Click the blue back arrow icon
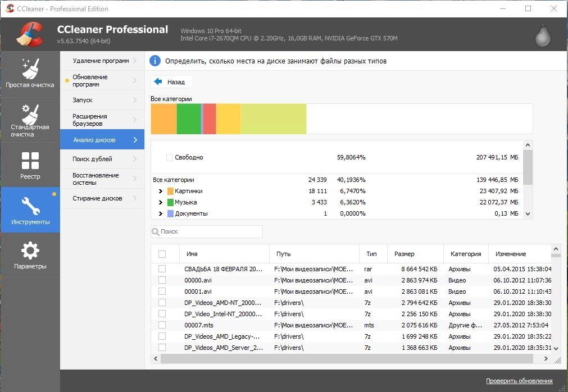Viewport: 568px width, 392px height. pyautogui.click(x=158, y=82)
